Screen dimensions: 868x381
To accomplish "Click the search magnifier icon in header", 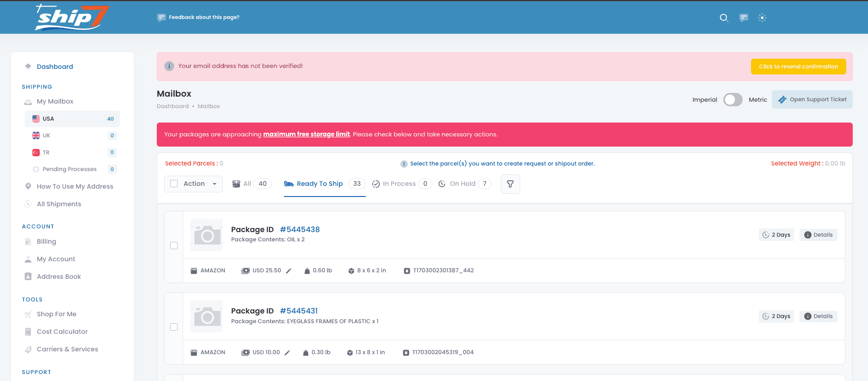I will (724, 18).
